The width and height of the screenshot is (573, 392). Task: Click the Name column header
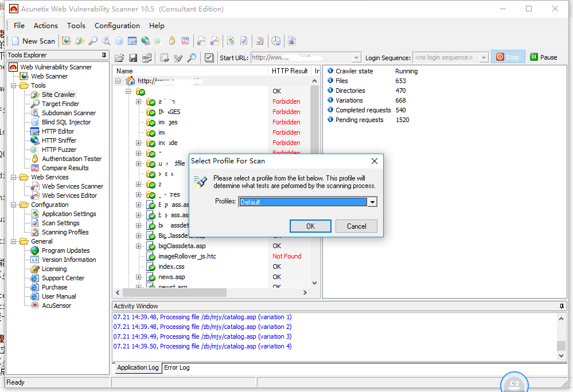click(x=190, y=71)
